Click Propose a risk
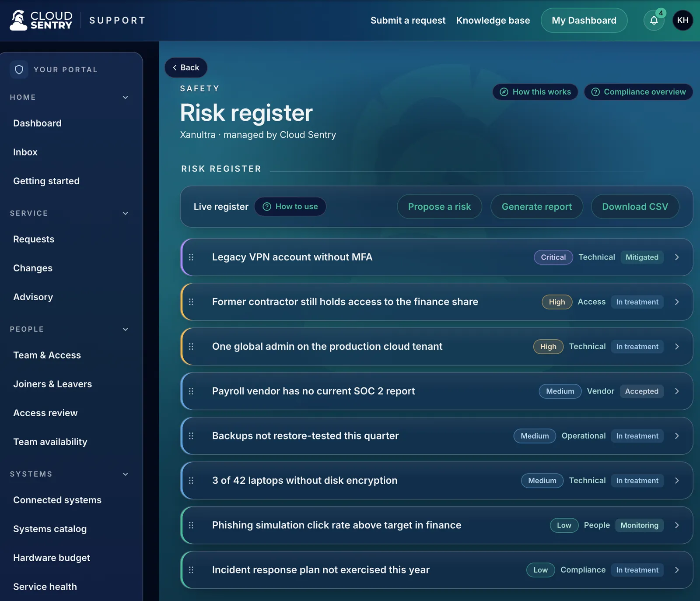 pos(439,207)
